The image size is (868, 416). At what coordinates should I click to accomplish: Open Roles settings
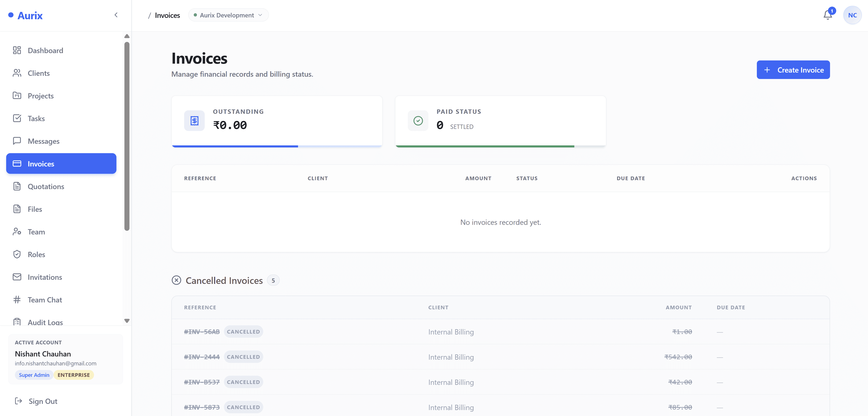pos(61,254)
